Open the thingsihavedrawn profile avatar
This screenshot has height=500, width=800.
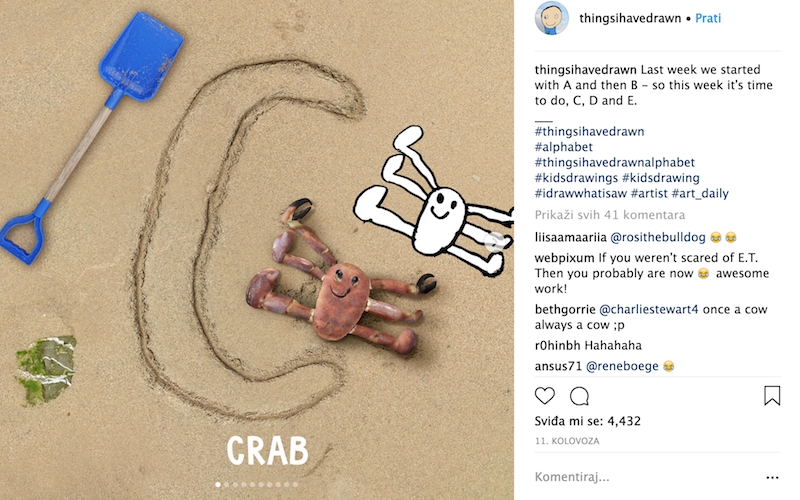[552, 18]
